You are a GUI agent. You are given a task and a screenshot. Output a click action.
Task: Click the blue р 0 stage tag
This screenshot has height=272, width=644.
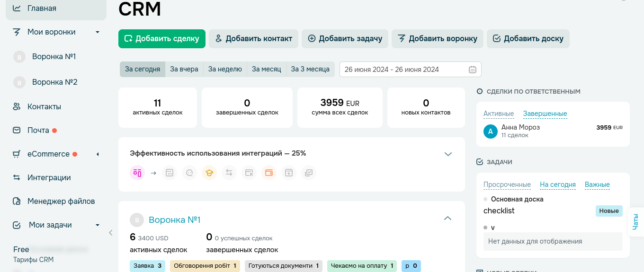point(411,266)
